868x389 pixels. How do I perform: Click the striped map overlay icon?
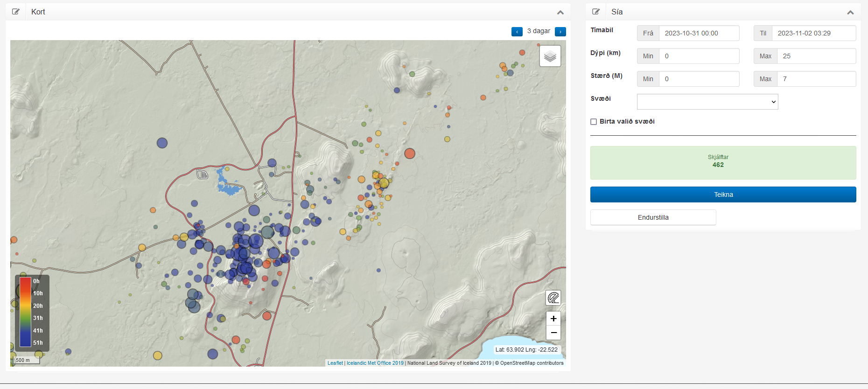click(x=553, y=298)
